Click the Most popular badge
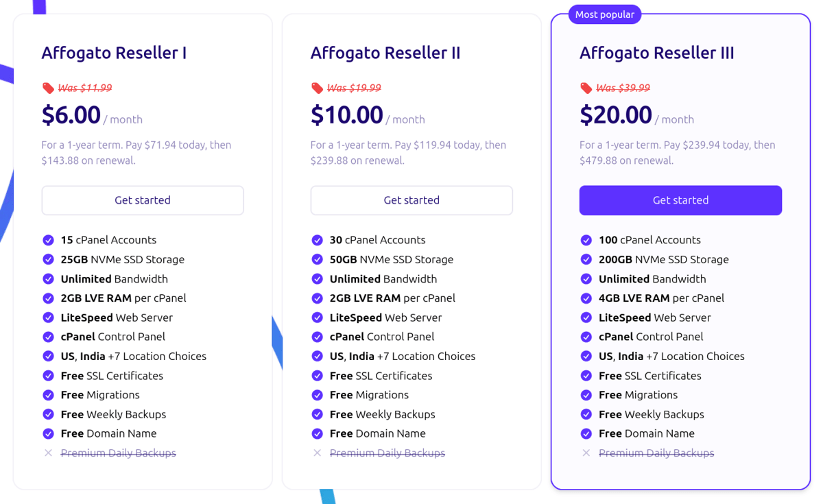Viewport: 823px width, 504px height. (x=604, y=14)
